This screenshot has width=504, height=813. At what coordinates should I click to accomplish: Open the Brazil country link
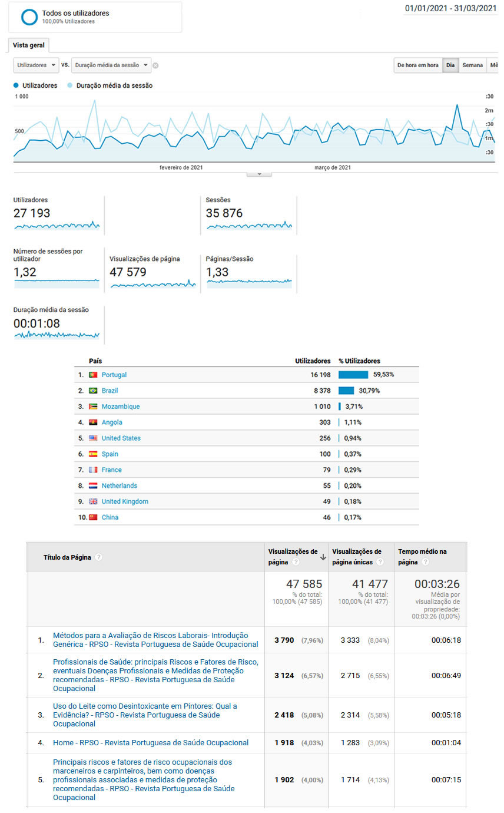111,391
